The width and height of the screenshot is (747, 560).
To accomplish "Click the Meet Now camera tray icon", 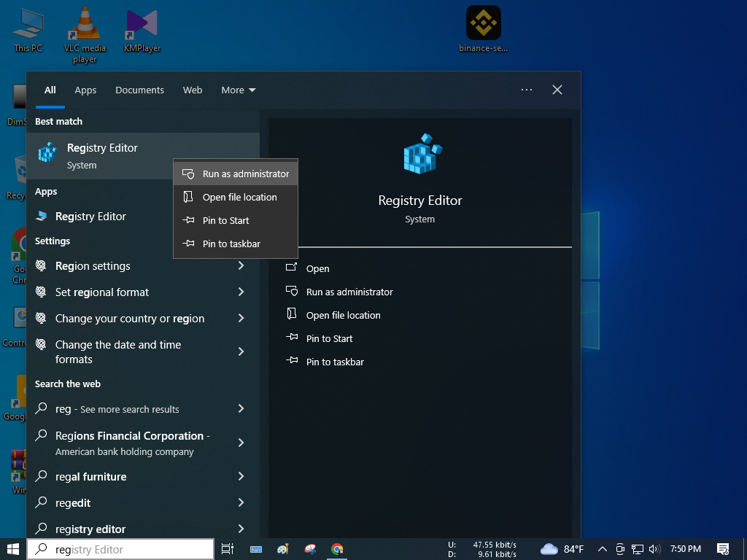I will pyautogui.click(x=620, y=550).
